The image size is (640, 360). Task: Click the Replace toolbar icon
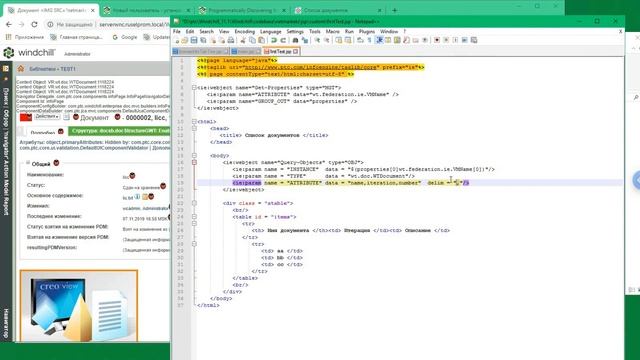306,40
